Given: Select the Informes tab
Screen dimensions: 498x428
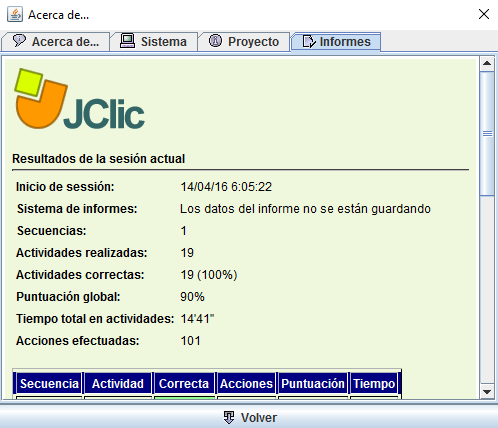Looking at the screenshot, I should click(336, 42).
